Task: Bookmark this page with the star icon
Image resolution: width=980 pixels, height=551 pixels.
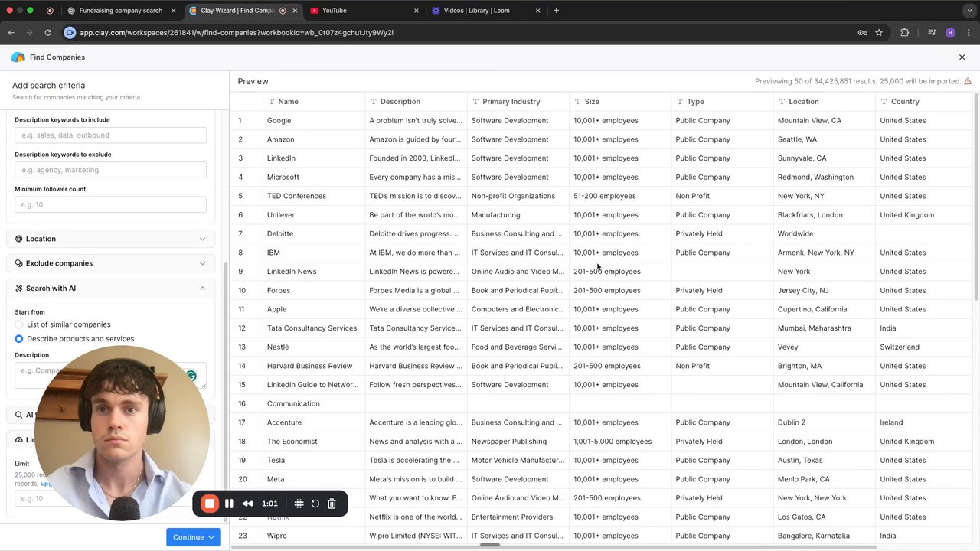Action: coord(879,33)
